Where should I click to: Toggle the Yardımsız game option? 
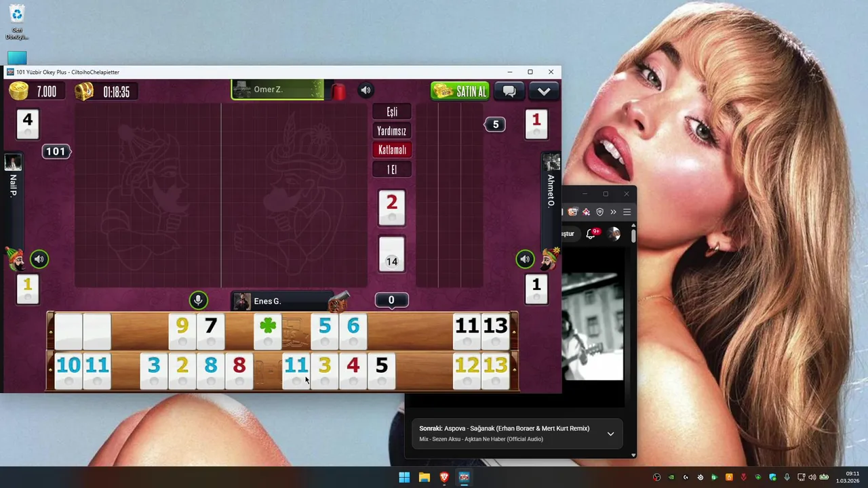[x=392, y=131]
